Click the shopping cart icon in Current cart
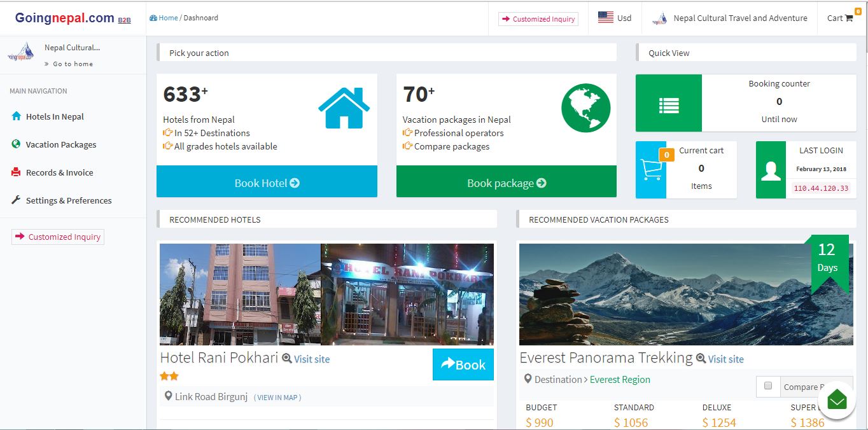Screen dimensions: 868x430 coord(651,170)
